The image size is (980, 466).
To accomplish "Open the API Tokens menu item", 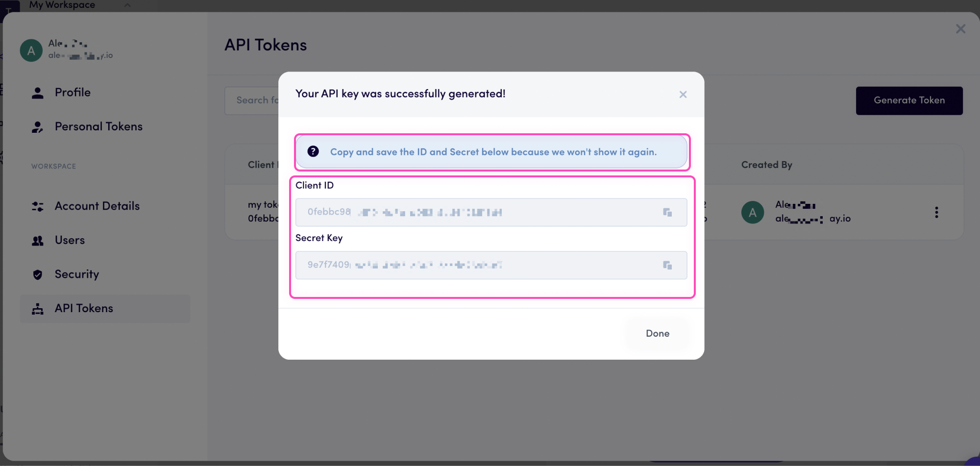I will (x=84, y=308).
